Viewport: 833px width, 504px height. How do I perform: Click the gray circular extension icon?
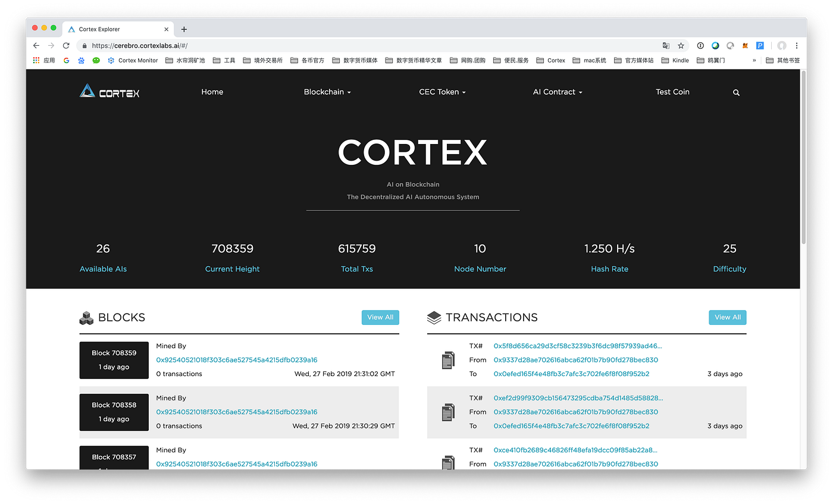tap(730, 45)
